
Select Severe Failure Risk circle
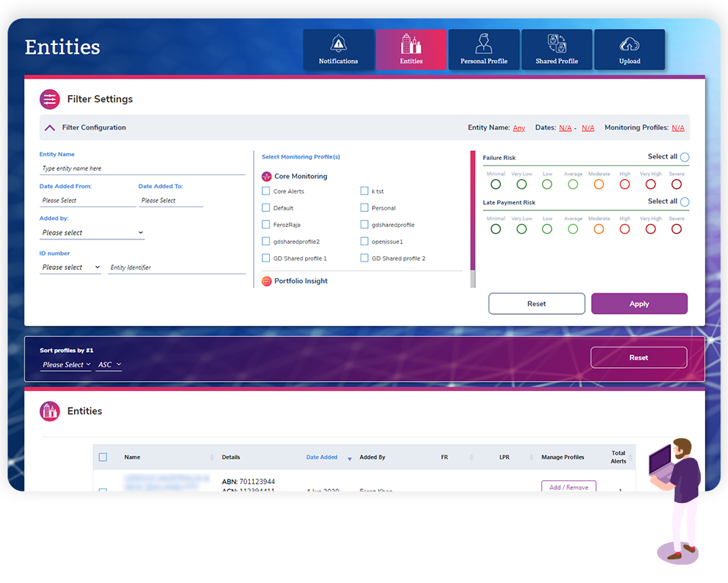(x=676, y=184)
